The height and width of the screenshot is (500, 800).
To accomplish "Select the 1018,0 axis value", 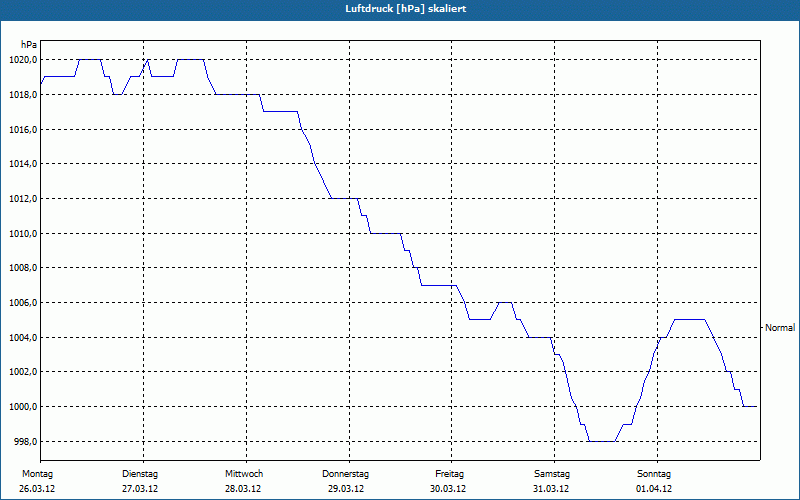I will point(23,94).
